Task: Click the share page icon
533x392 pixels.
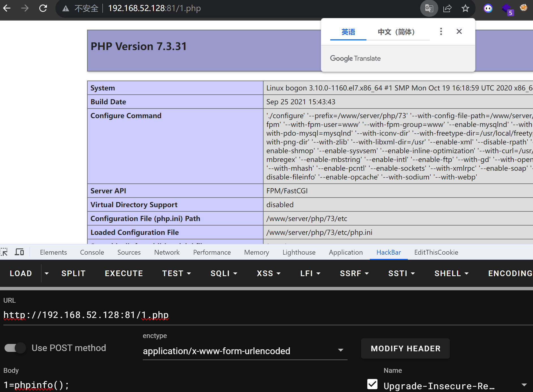Action: (447, 8)
